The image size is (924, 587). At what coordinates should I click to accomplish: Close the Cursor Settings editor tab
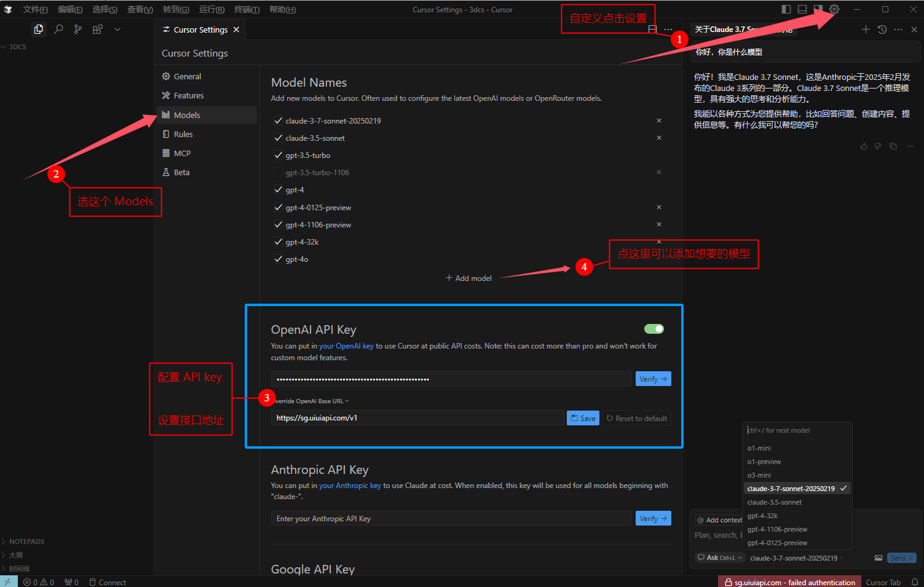236,30
